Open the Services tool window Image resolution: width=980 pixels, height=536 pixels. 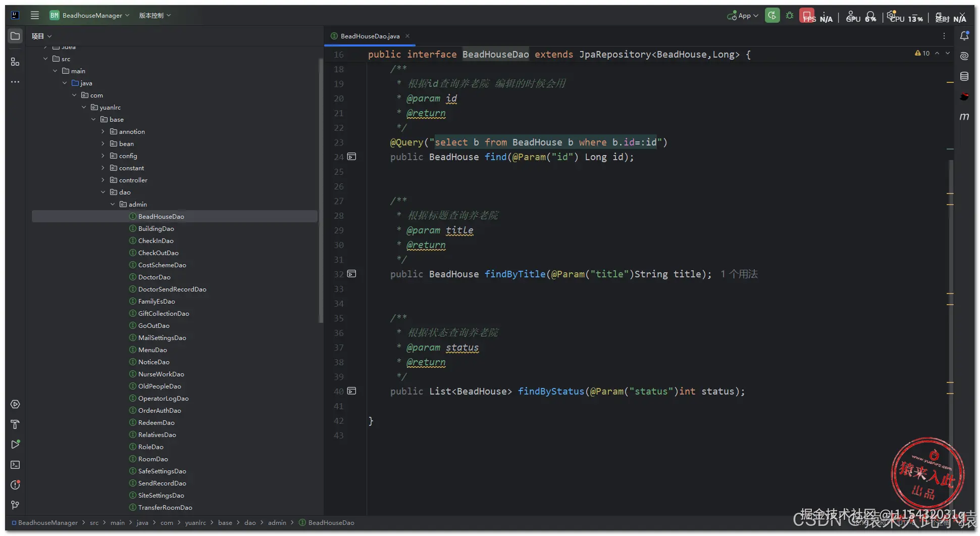[15, 404]
